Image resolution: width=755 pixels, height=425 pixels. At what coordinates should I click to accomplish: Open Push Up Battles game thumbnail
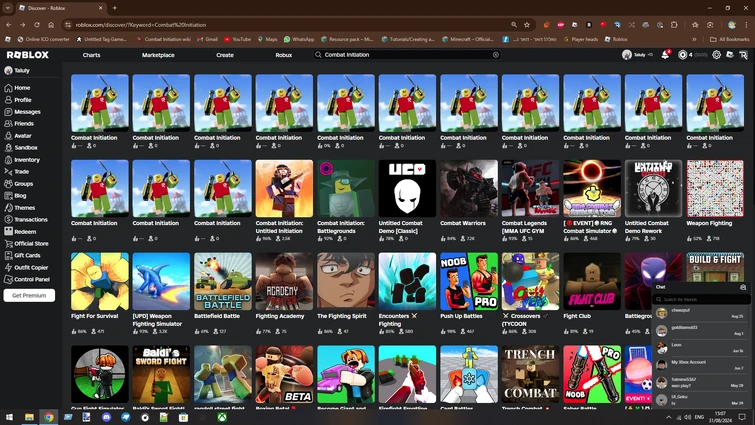click(x=469, y=281)
